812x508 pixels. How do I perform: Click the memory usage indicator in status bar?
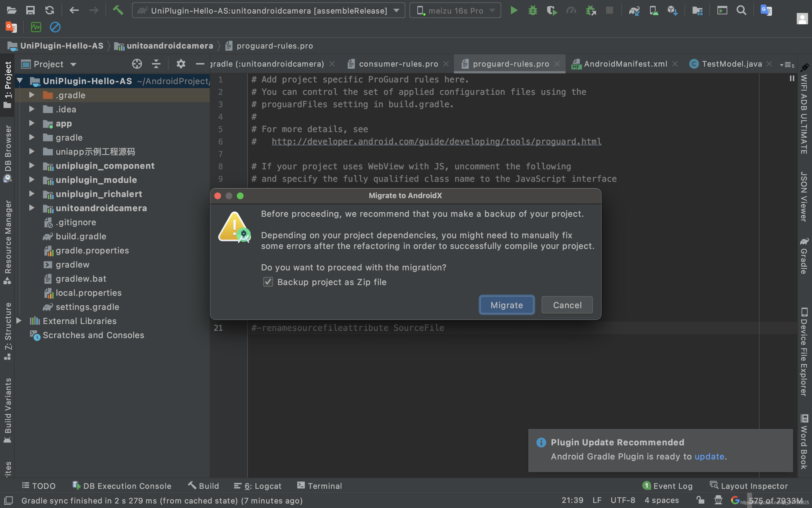(x=775, y=500)
